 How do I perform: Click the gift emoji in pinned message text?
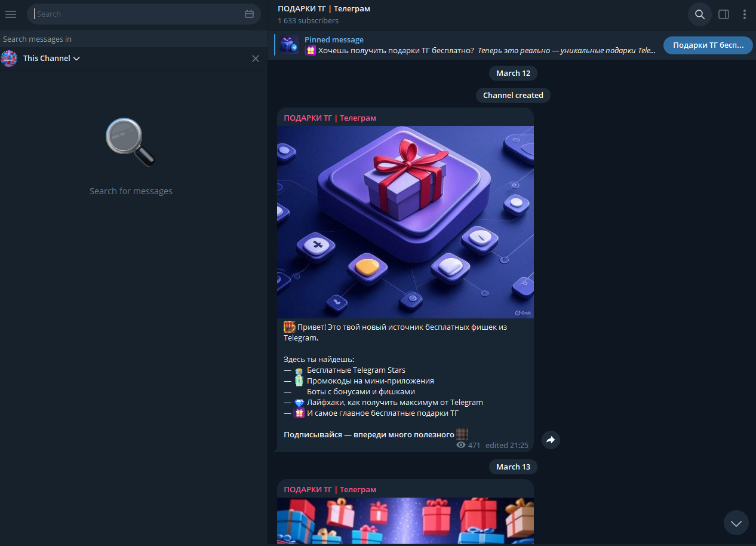(311, 51)
